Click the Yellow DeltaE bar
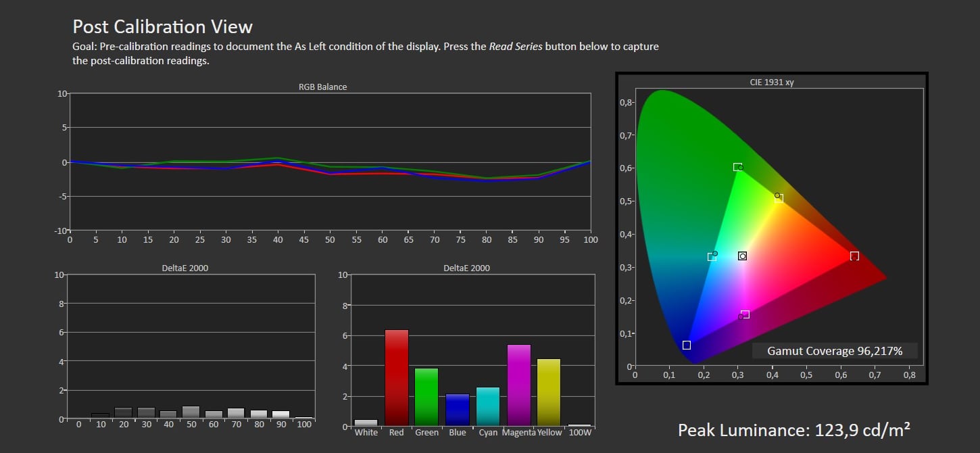This screenshot has width=980, height=453. click(x=549, y=391)
